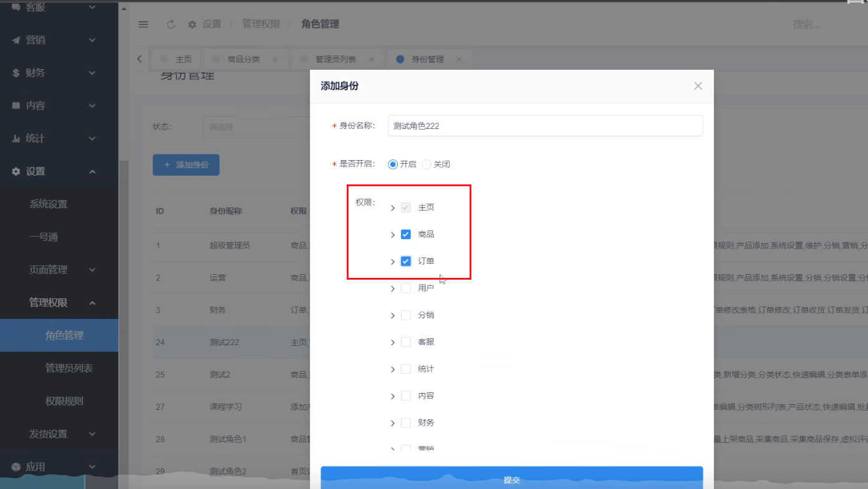868x489 pixels.
Task: Close the 添加身份 dialog with X
Action: (x=698, y=86)
